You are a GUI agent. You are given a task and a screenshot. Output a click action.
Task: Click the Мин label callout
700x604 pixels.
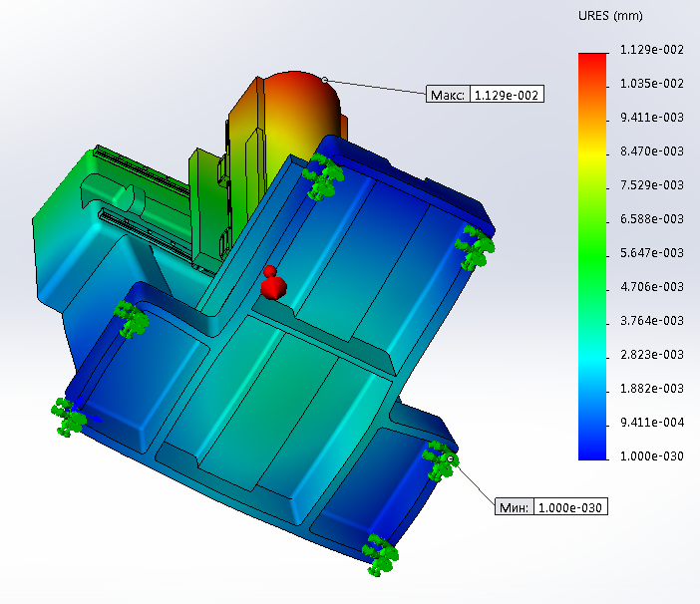pos(515,507)
